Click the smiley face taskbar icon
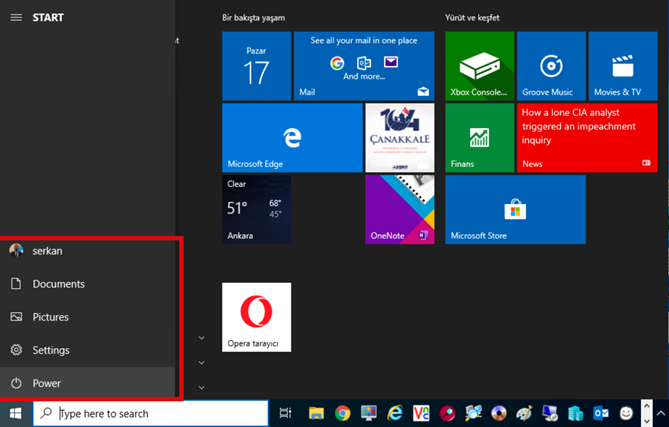 click(x=626, y=413)
